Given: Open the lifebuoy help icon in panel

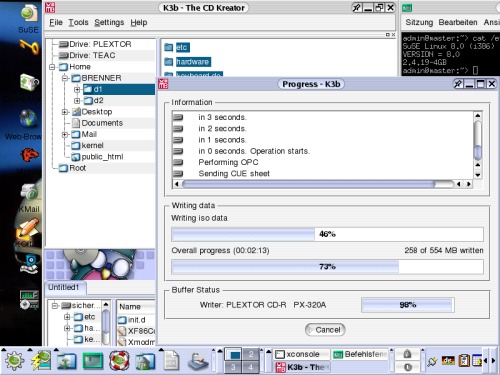Looking at the screenshot, I should pyautogui.click(x=119, y=361).
